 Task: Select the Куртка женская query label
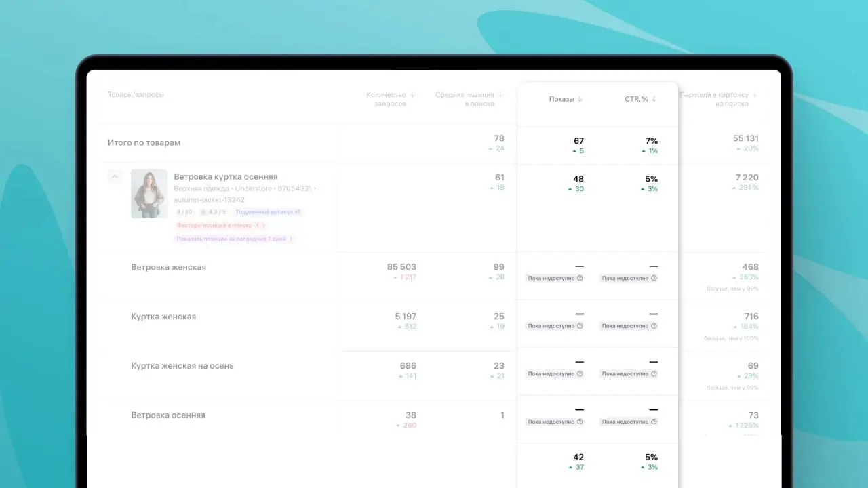[x=163, y=317]
